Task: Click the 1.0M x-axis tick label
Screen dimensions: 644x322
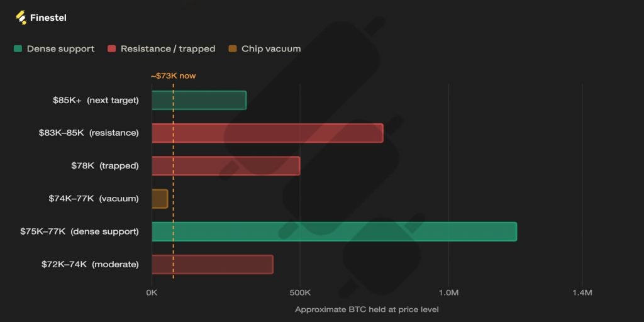Action: [448, 293]
